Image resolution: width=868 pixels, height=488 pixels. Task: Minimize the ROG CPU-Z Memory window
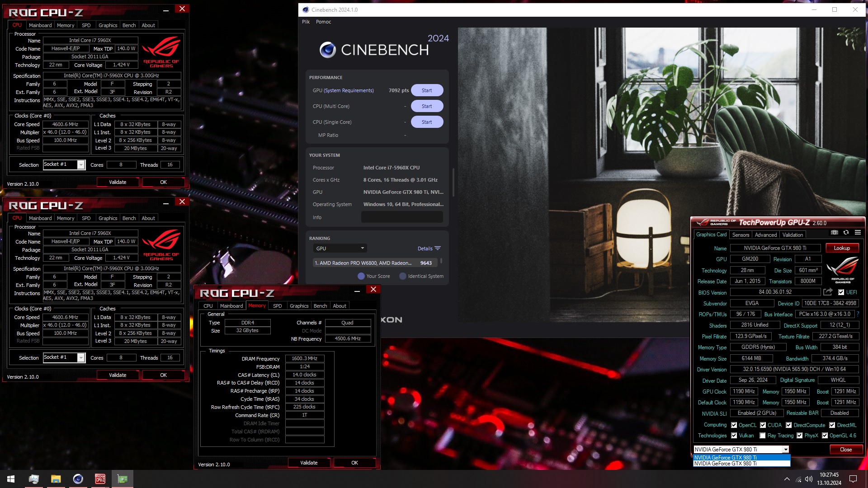coord(357,291)
